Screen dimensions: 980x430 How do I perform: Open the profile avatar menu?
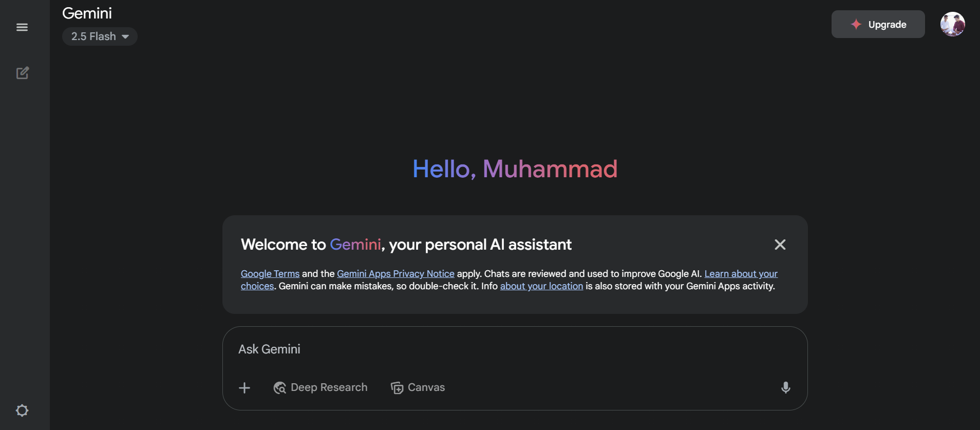(x=953, y=24)
